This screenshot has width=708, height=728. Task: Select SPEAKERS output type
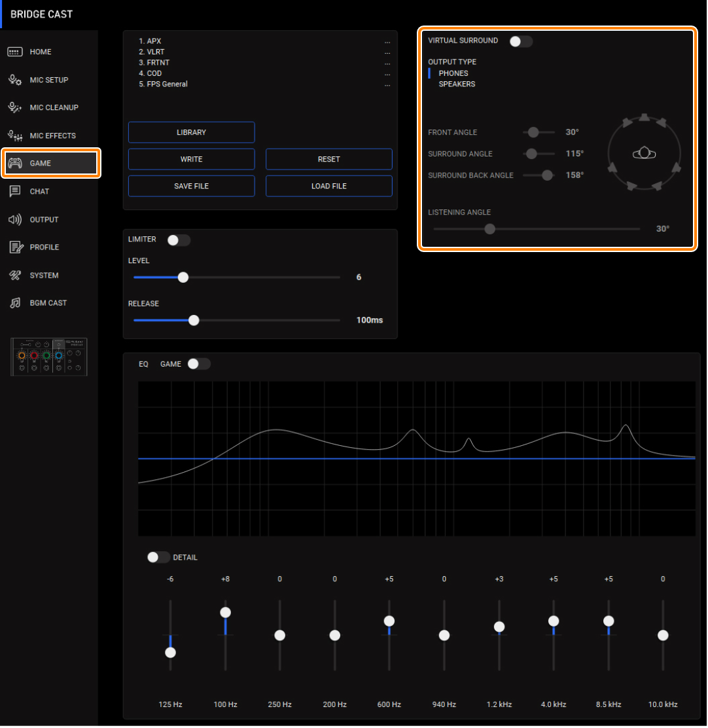[x=457, y=84]
